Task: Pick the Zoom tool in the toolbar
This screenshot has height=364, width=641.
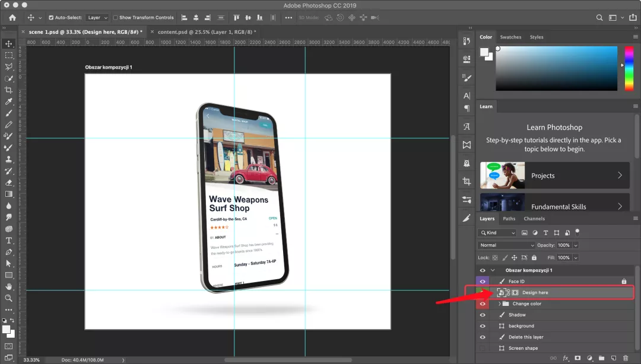Action: 9,298
